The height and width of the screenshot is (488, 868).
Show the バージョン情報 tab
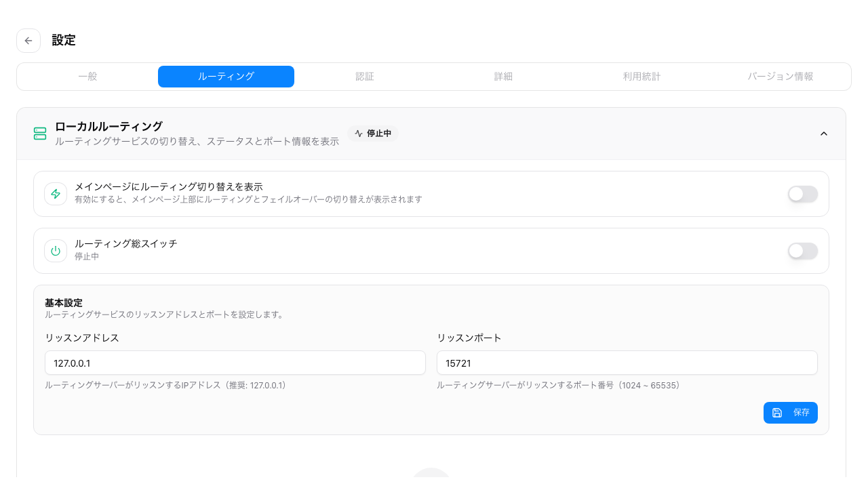(x=781, y=77)
